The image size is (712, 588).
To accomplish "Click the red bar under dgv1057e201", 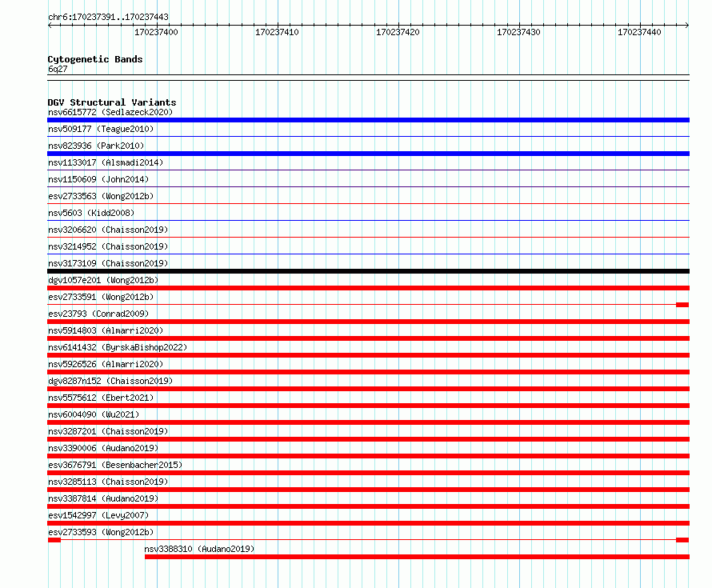I will [x=368, y=288].
